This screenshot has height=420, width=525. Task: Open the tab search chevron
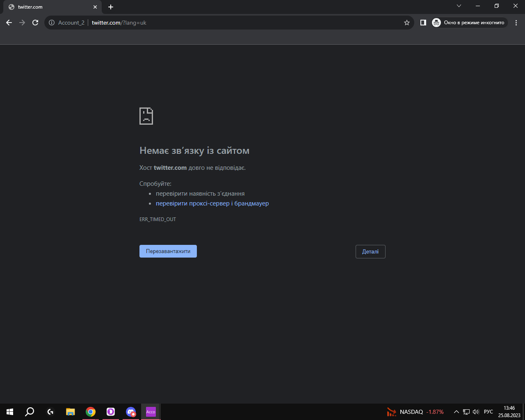click(x=459, y=6)
